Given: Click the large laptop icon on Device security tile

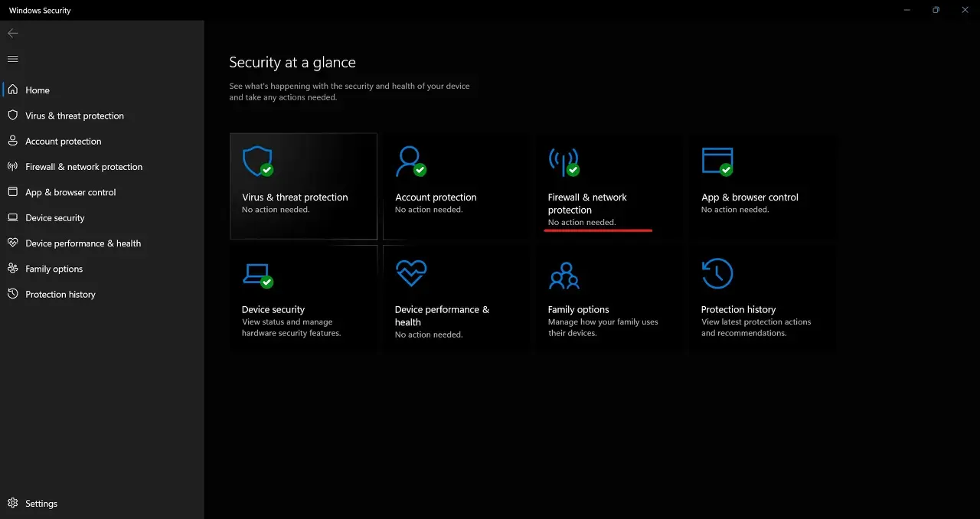Looking at the screenshot, I should point(257,274).
